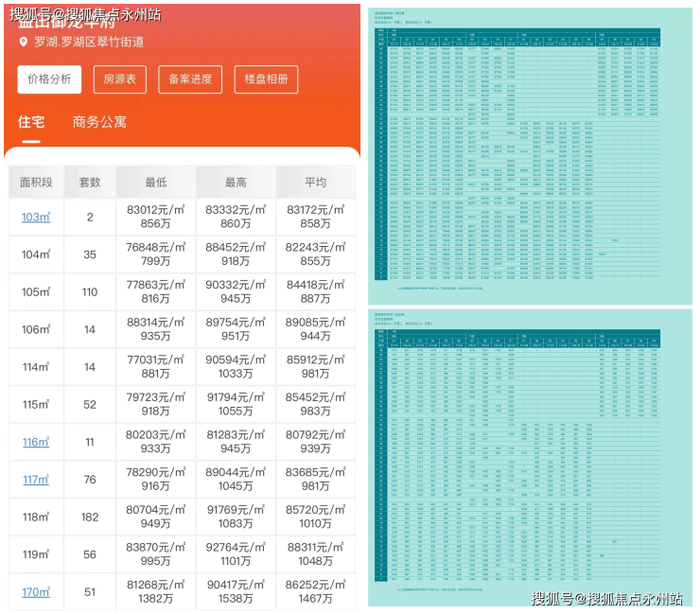Click the 面积段 column header
Image resolution: width=700 pixels, height=614 pixels.
click(x=36, y=183)
